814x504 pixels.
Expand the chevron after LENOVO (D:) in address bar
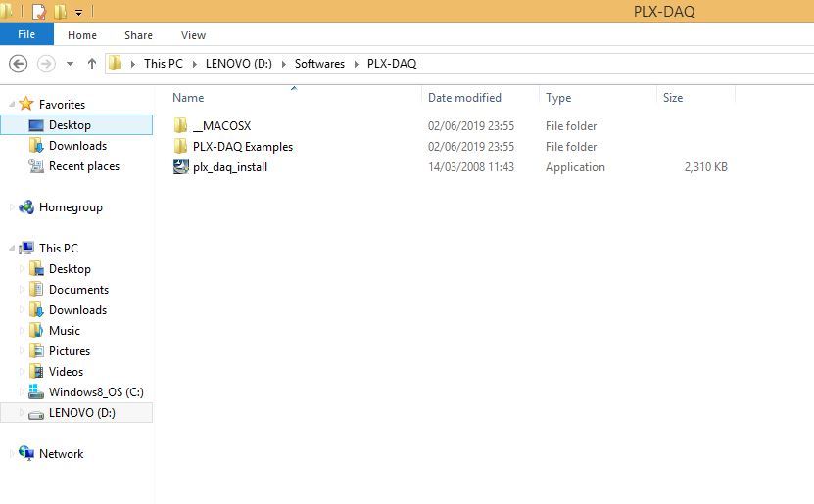point(283,64)
